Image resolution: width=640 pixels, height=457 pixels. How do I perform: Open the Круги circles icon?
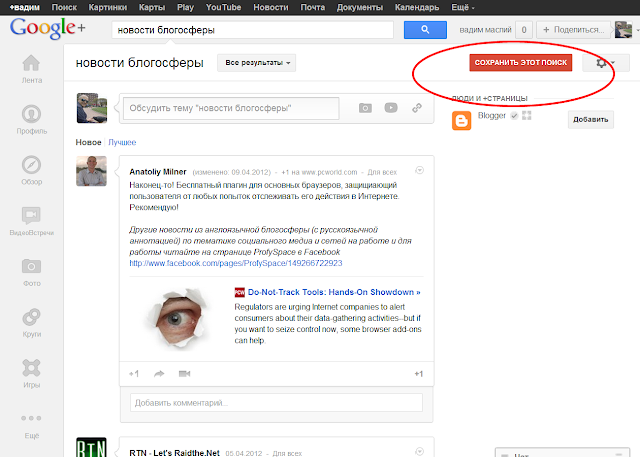pyautogui.click(x=31, y=317)
